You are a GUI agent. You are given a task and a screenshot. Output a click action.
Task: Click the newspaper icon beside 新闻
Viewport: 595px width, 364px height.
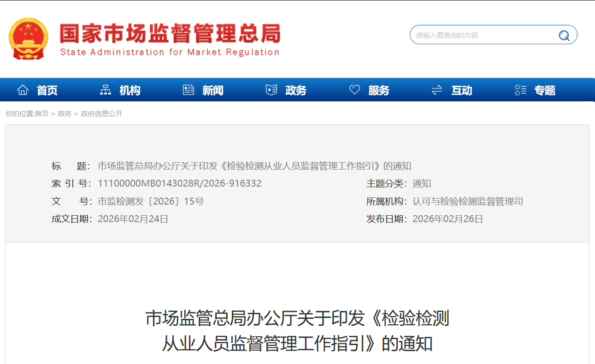[189, 90]
